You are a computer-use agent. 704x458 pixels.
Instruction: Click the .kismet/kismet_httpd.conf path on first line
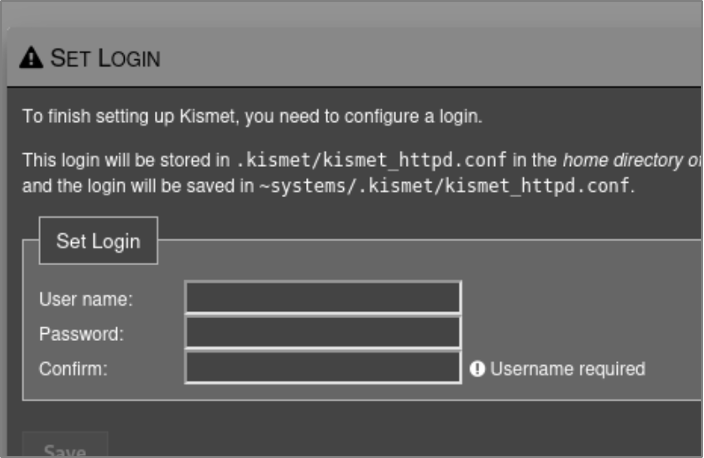point(374,160)
